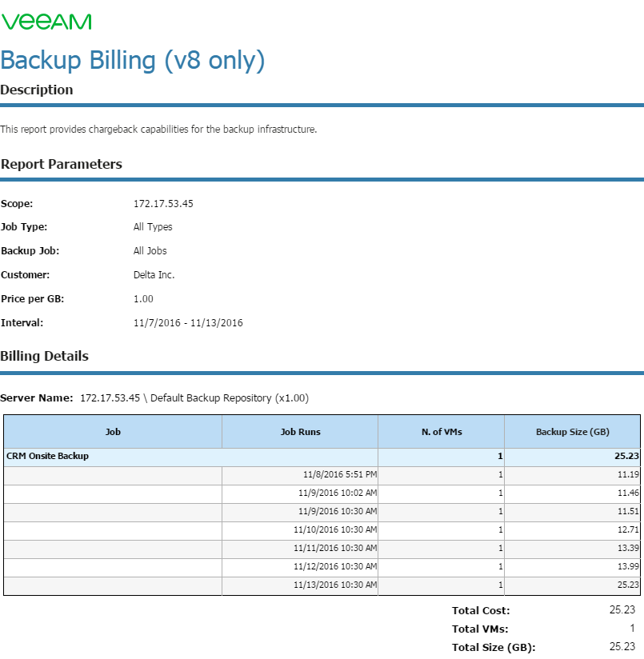Select the price value 1.00

(143, 299)
